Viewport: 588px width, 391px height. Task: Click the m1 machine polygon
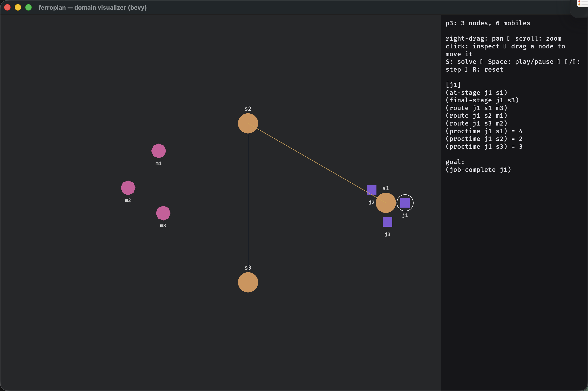tap(158, 151)
